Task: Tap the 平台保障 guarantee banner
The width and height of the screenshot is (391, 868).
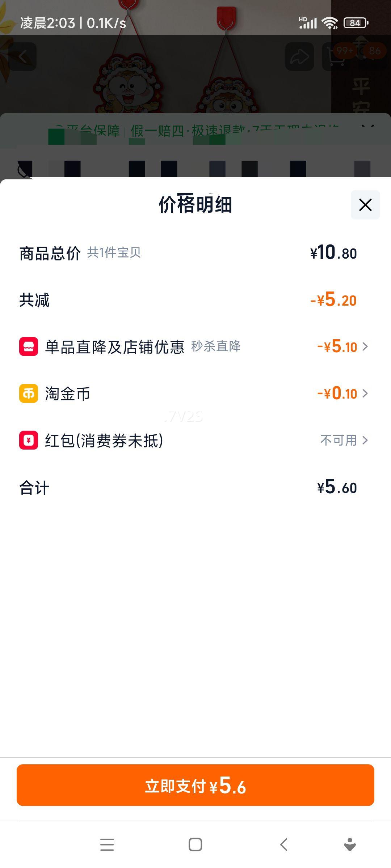Action: pos(195,130)
